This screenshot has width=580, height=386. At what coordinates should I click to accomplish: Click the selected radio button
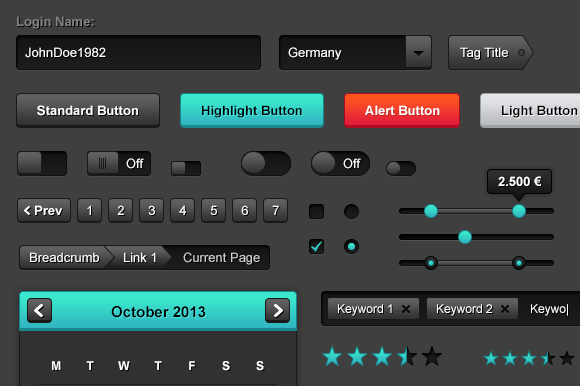351,247
